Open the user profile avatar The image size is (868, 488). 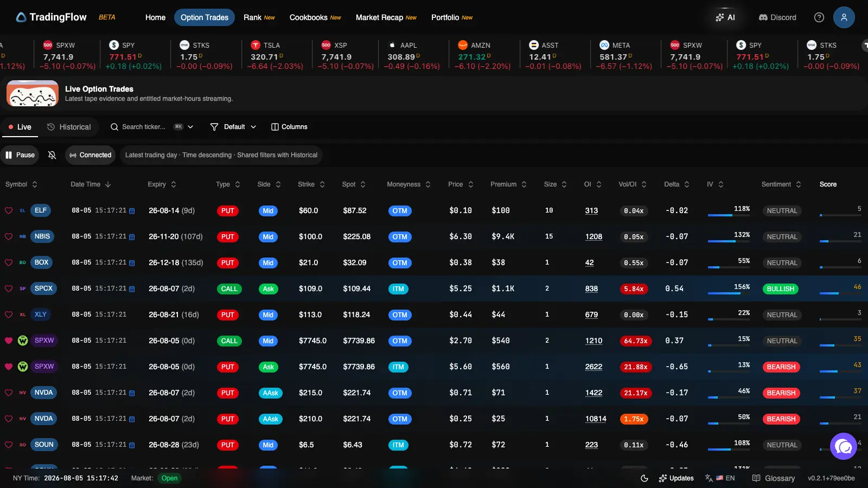click(x=844, y=17)
